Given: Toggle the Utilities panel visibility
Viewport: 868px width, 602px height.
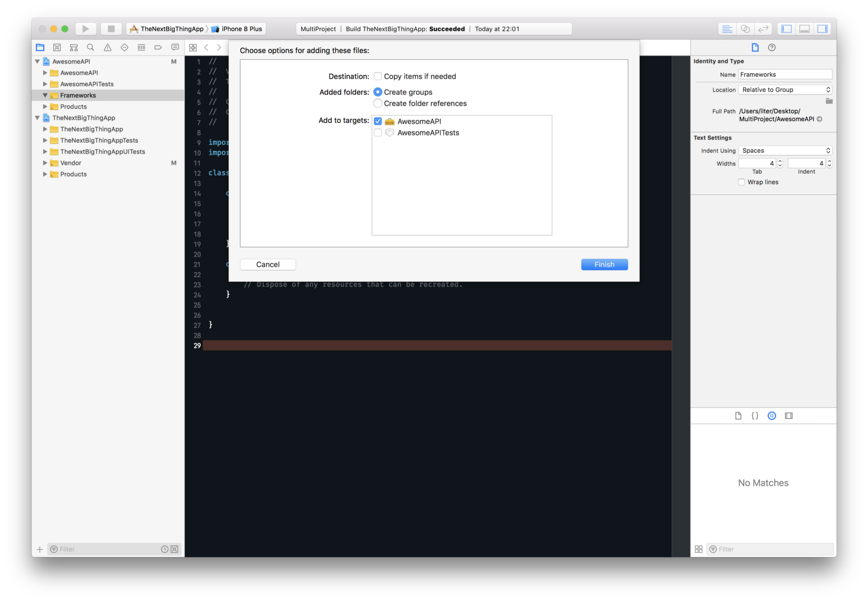Looking at the screenshot, I should coord(822,29).
